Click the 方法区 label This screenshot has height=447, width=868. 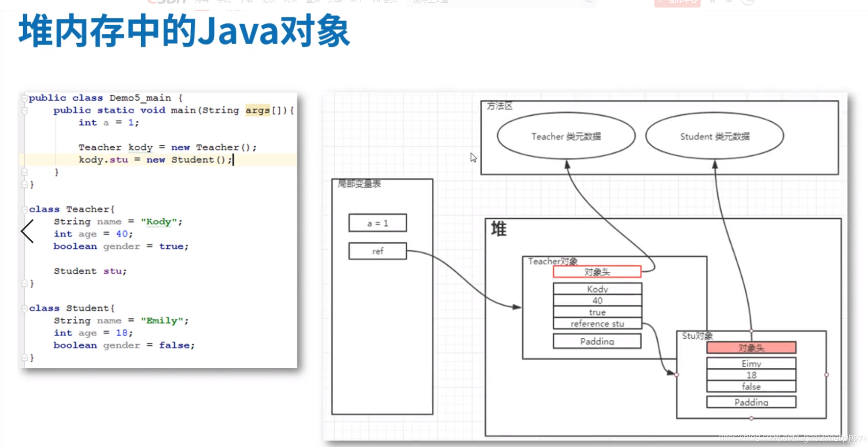(499, 106)
